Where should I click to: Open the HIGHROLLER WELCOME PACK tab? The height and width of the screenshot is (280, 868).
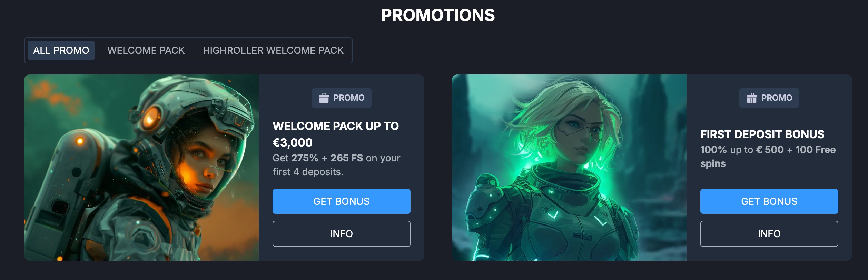pyautogui.click(x=273, y=50)
